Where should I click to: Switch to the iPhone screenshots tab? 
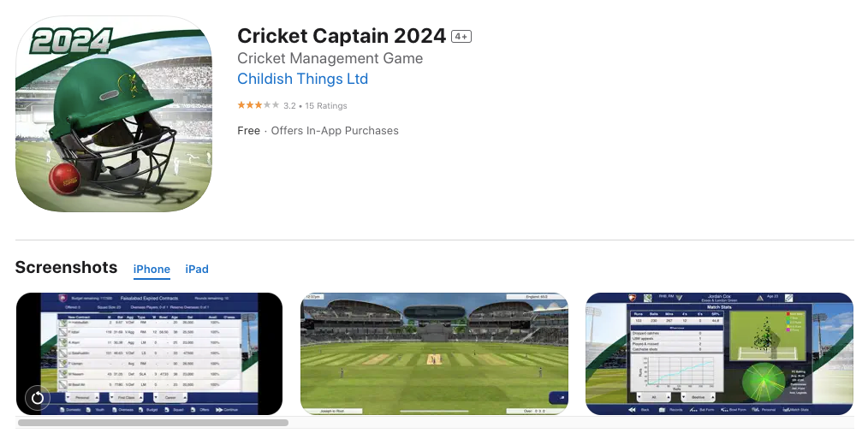point(152,269)
